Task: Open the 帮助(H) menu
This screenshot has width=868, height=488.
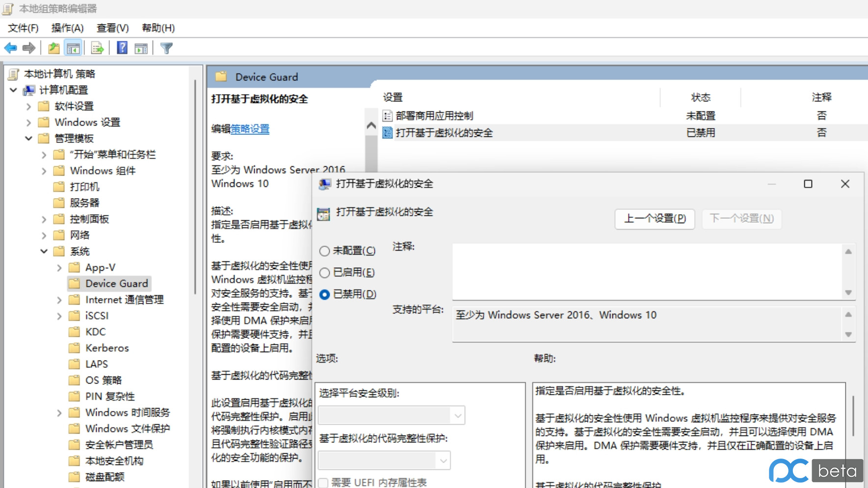Action: click(158, 28)
